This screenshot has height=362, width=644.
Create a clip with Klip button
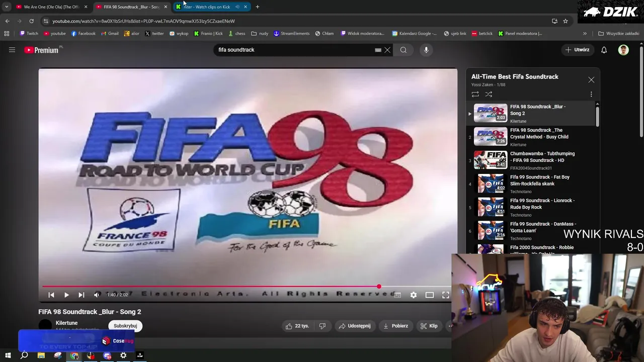tap(429, 326)
